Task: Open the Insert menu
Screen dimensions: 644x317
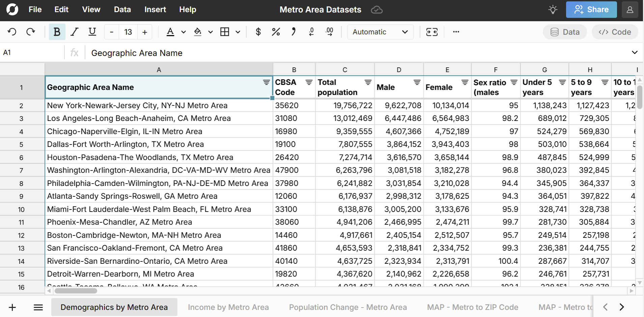Action: (x=155, y=9)
